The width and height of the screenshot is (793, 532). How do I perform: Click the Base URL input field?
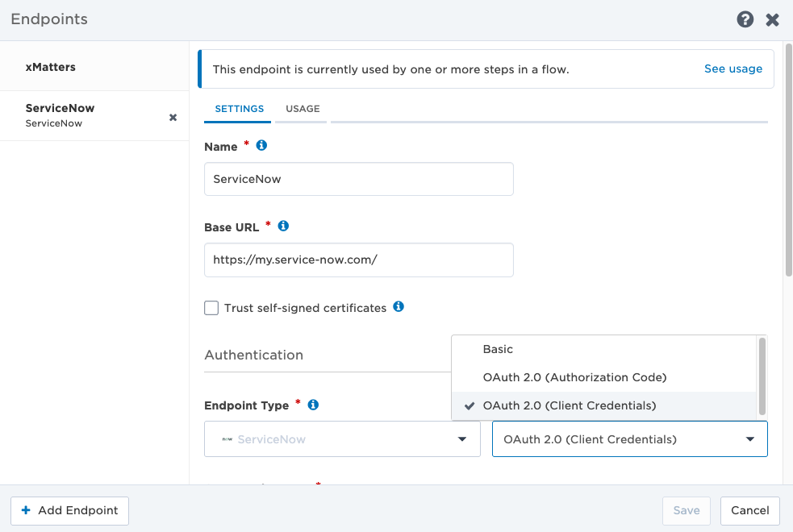[x=358, y=260]
